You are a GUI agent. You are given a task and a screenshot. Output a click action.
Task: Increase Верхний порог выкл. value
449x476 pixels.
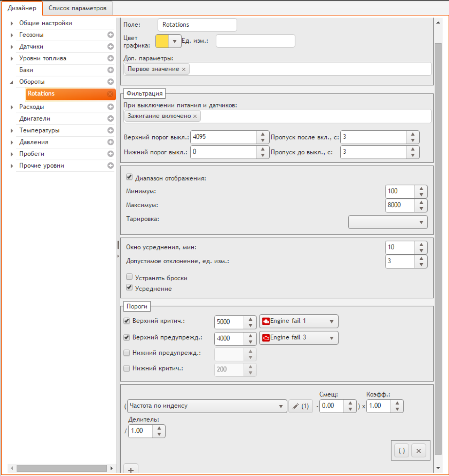[x=262, y=134]
